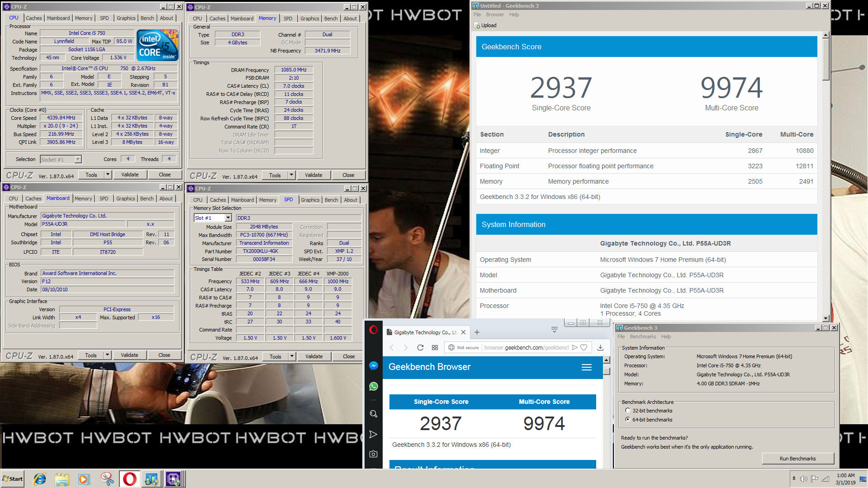
Task: Open Snipping Tool from taskbar
Action: tap(107, 479)
